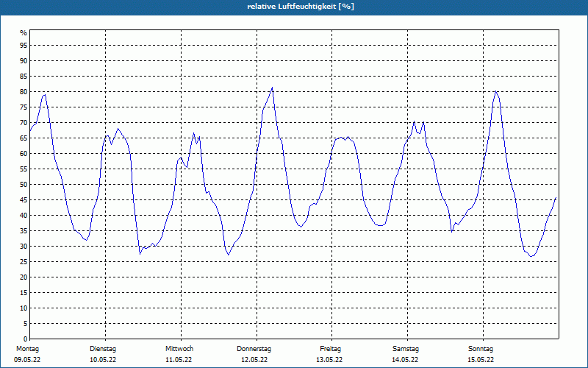Click the y-axis value 90
The image size is (588, 368).
(x=24, y=61)
